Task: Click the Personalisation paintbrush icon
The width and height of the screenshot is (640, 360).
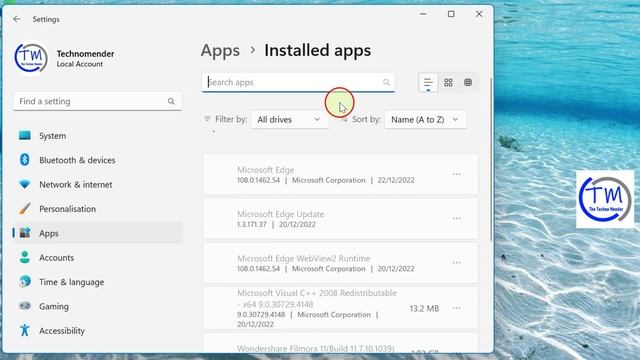Action: [24, 209]
